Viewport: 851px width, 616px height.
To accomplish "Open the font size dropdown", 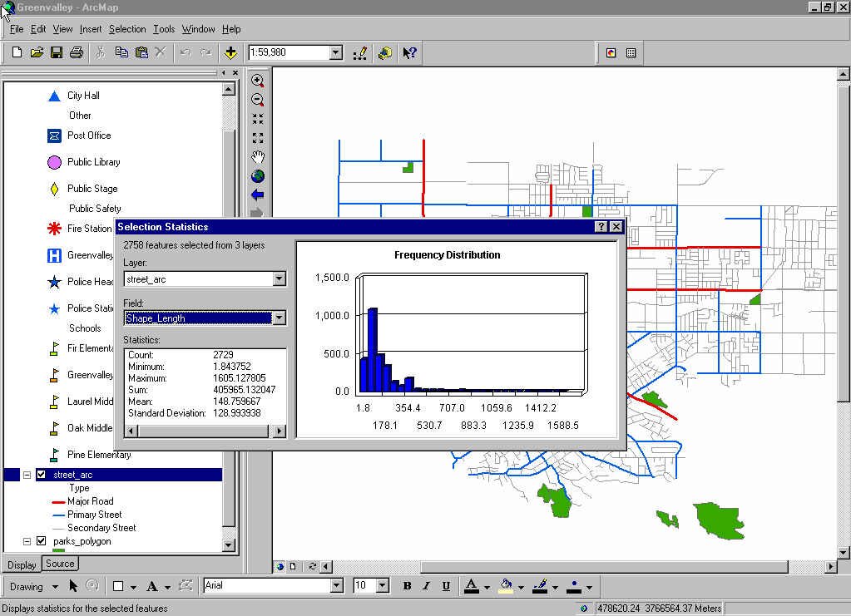I will coord(383,585).
